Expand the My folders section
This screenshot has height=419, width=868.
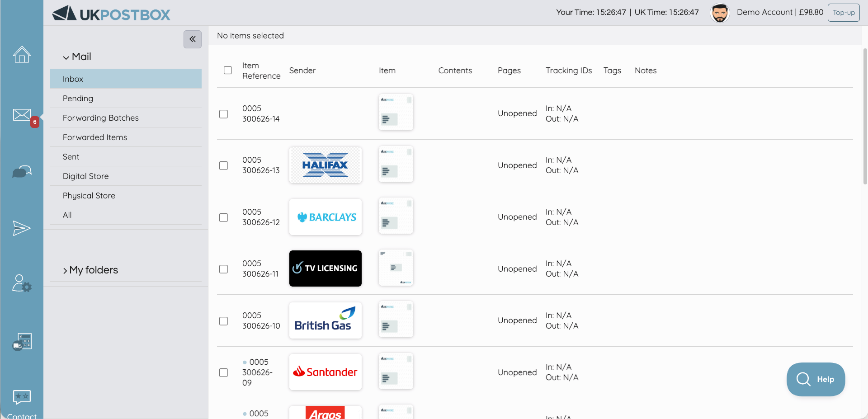90,270
